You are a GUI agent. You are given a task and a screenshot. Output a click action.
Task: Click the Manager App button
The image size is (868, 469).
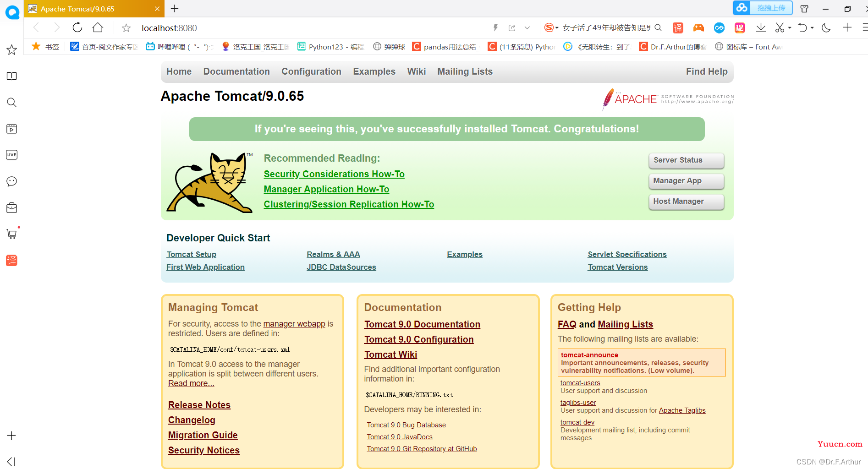686,181
